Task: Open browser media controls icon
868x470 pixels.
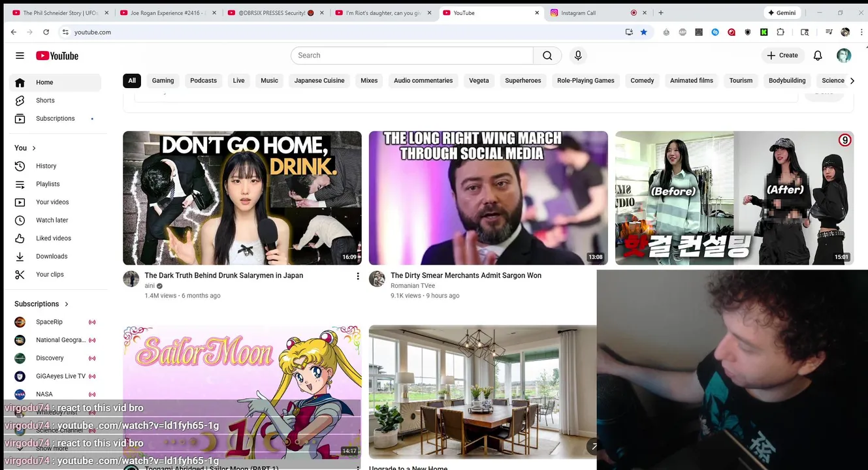Action: pyautogui.click(x=828, y=32)
